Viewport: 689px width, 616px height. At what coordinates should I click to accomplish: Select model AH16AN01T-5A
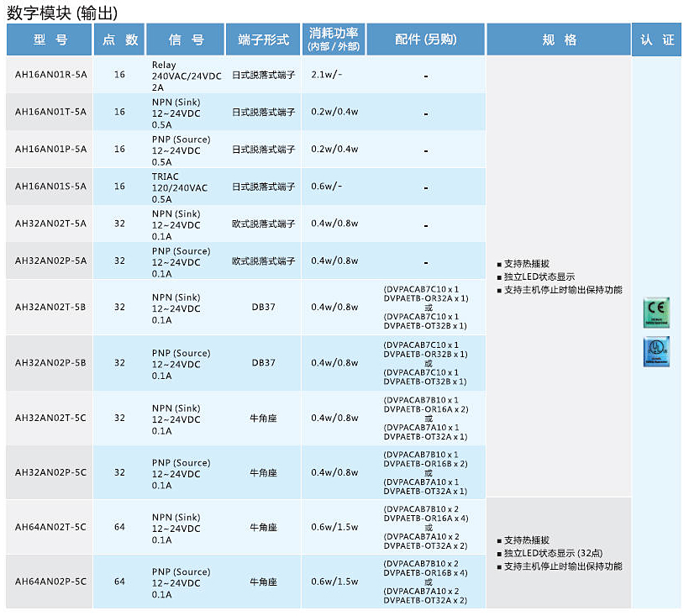[51, 112]
